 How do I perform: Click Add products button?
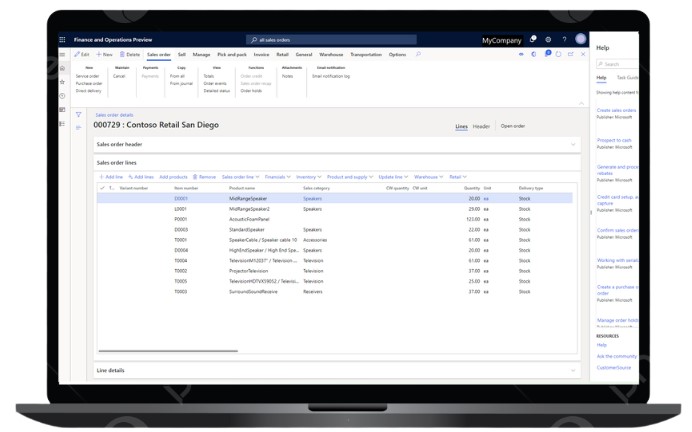pyautogui.click(x=173, y=177)
